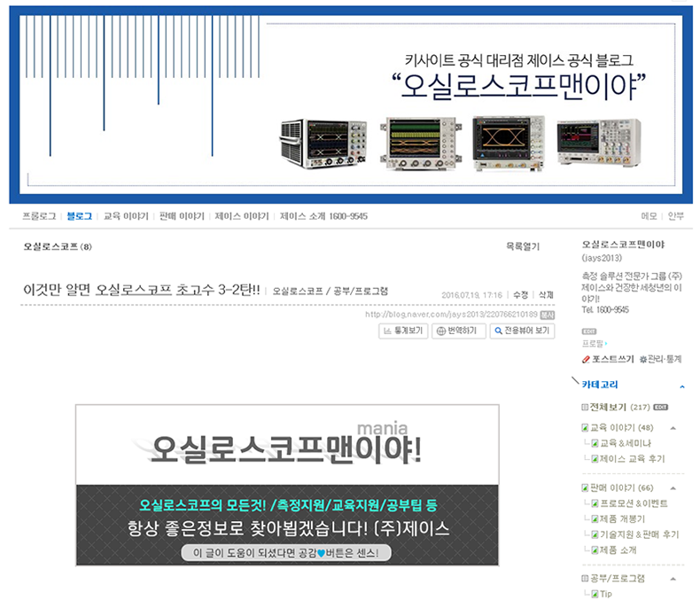The height and width of the screenshot is (600, 700).
Task: Click the post icon before 교육 이야기 (48)
Action: pos(585,428)
